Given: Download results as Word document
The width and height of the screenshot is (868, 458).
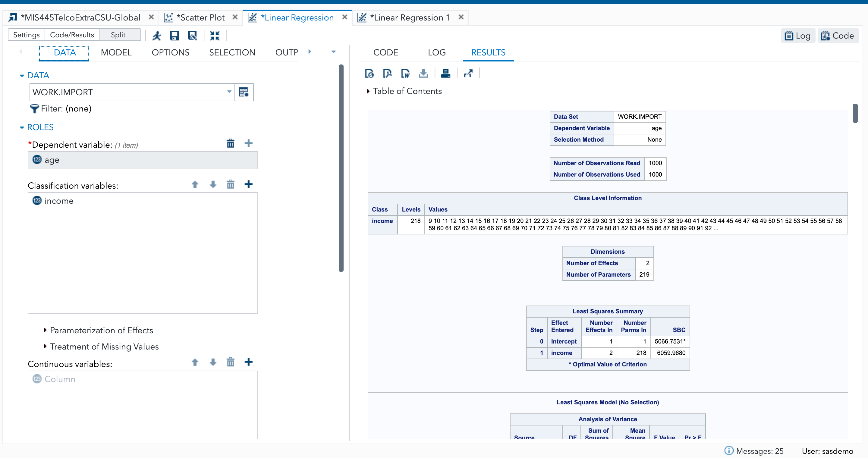Looking at the screenshot, I should (x=405, y=73).
